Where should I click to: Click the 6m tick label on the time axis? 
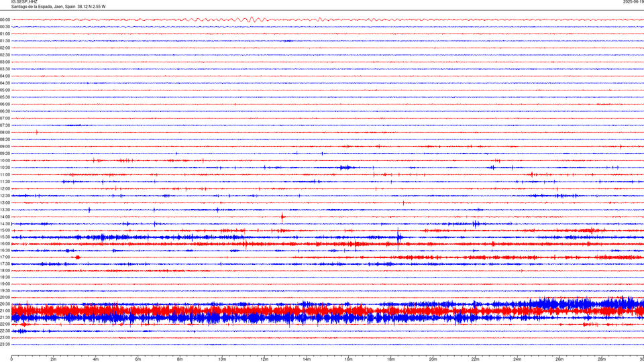pos(138,359)
